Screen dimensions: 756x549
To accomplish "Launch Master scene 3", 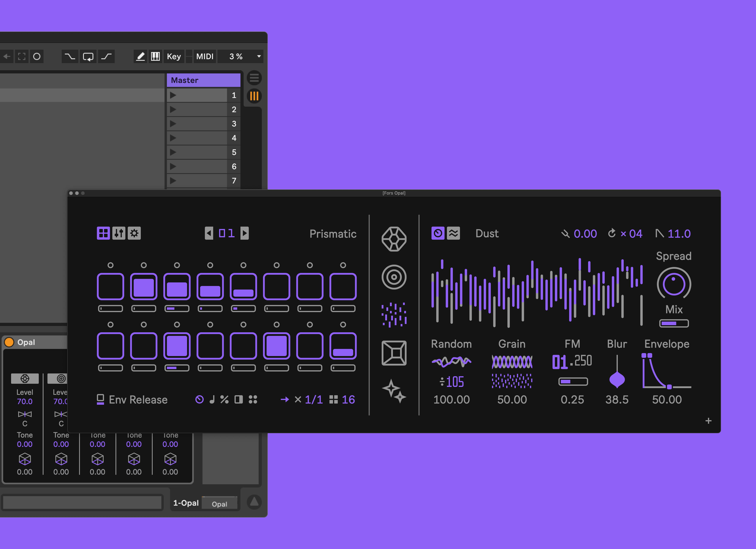I will point(173,124).
